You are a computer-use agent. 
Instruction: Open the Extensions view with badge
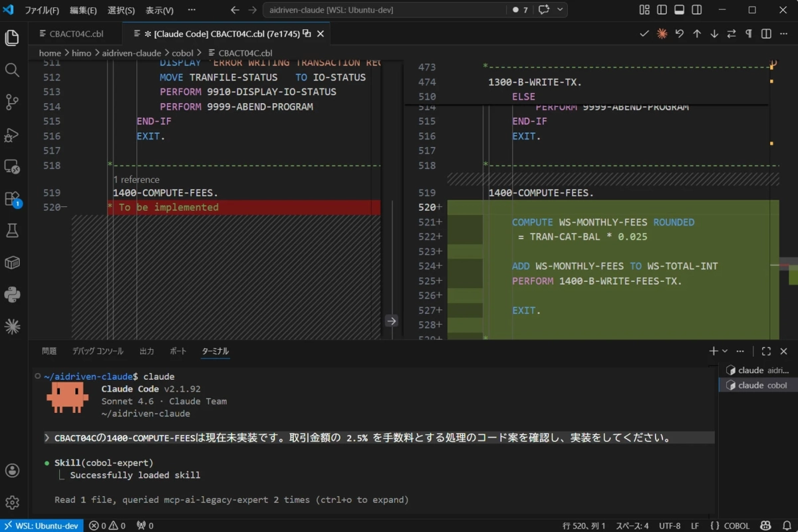click(12, 199)
